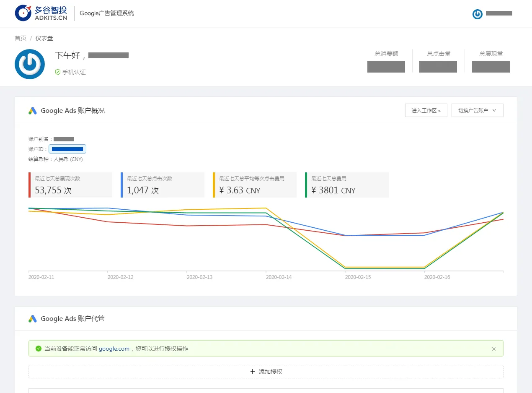Click the plus icon in 添加授权
This screenshot has width=532, height=393.
(x=253, y=372)
